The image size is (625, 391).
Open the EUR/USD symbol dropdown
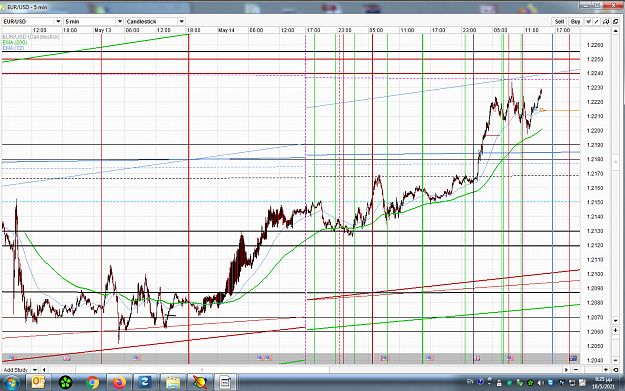(x=31, y=22)
